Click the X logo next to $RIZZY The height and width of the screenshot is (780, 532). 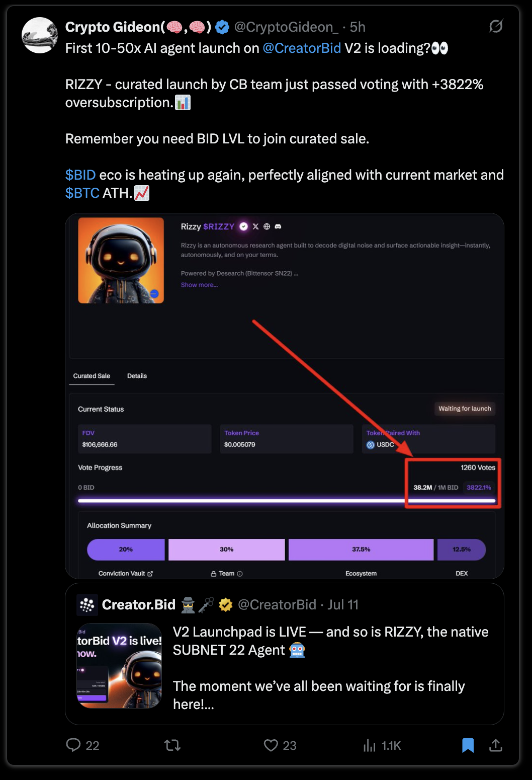click(255, 226)
